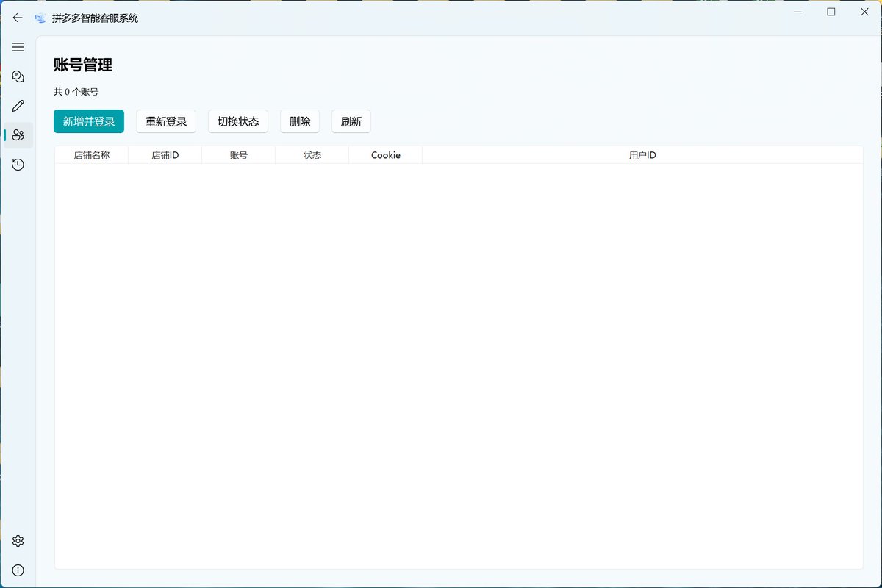Image resolution: width=882 pixels, height=588 pixels.
Task: Open the about info icon
Action: click(18, 570)
